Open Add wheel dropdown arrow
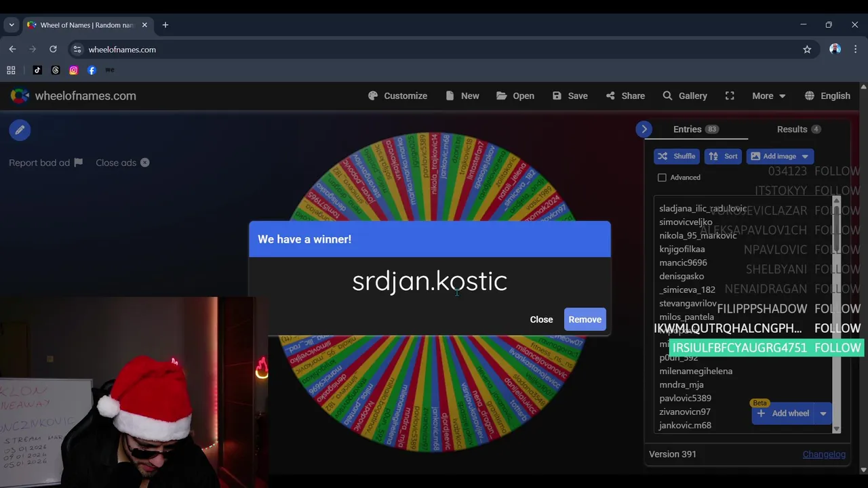The height and width of the screenshot is (488, 868). 823,413
